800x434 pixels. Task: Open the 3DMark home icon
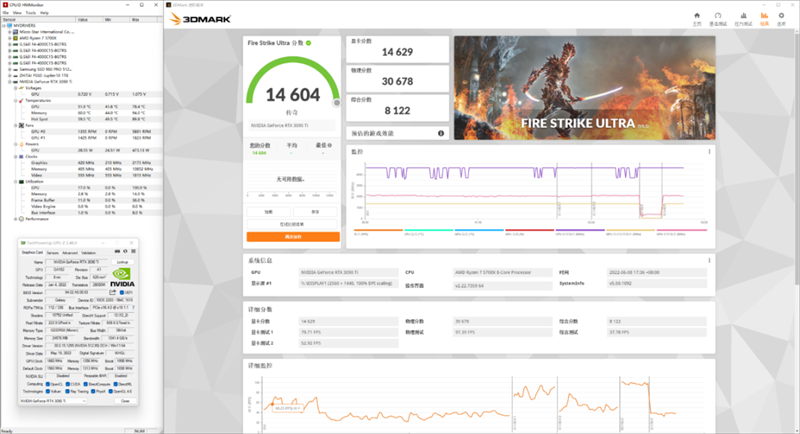[x=697, y=16]
